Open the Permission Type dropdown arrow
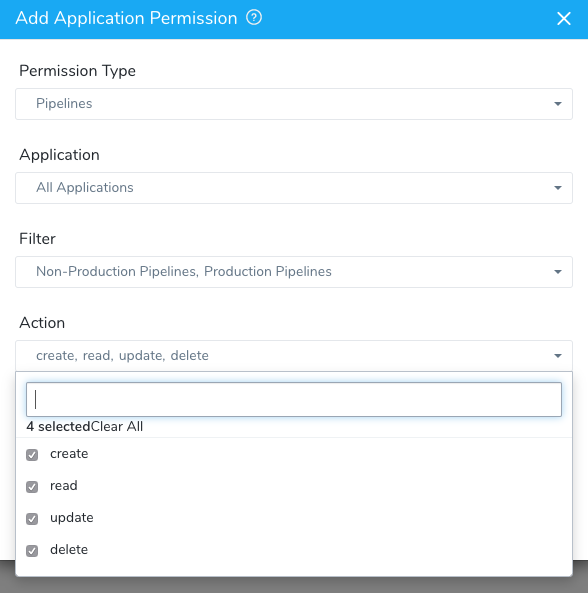Image resolution: width=588 pixels, height=593 pixels. click(557, 104)
